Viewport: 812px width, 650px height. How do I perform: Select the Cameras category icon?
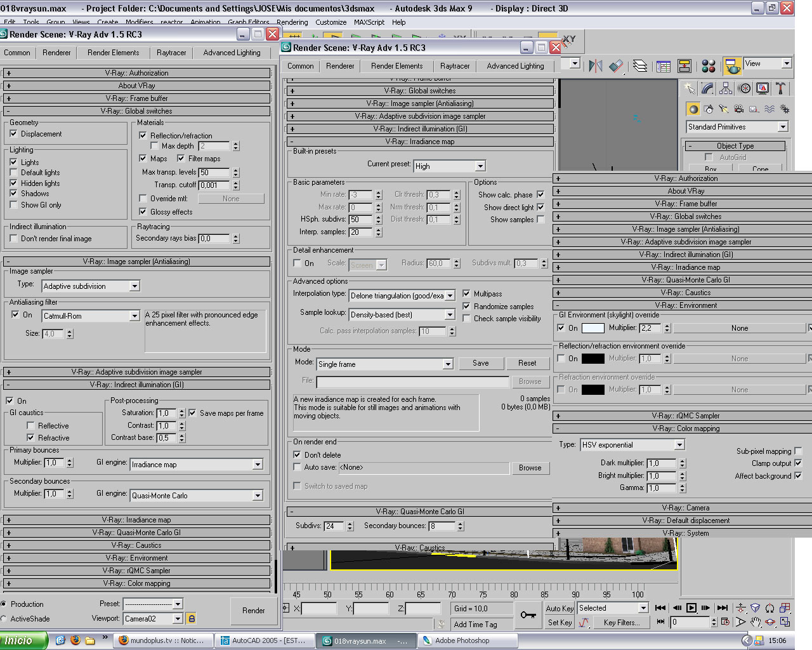tap(739, 109)
